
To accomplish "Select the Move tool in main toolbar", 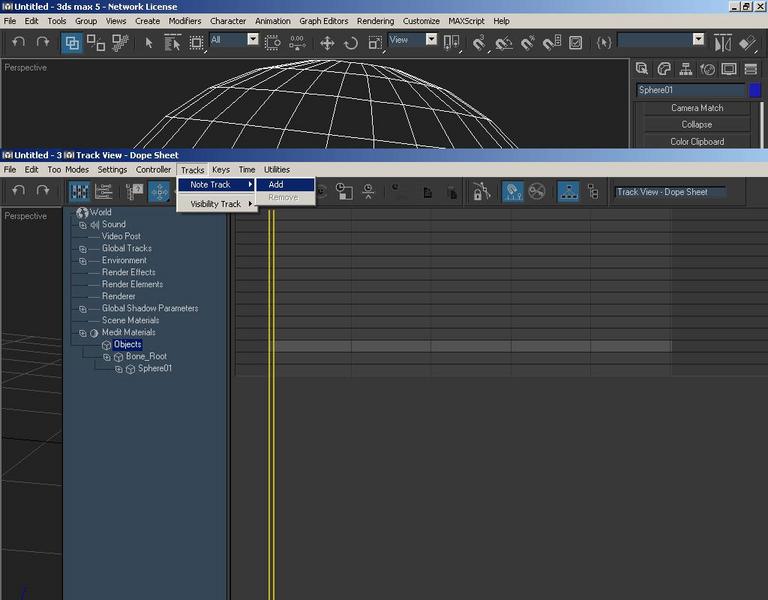I will (x=327, y=43).
